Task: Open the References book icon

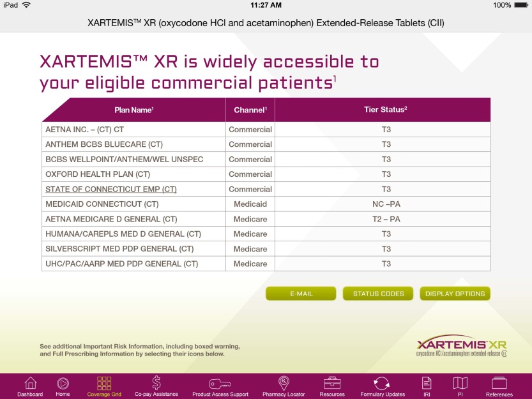Action: (498, 386)
